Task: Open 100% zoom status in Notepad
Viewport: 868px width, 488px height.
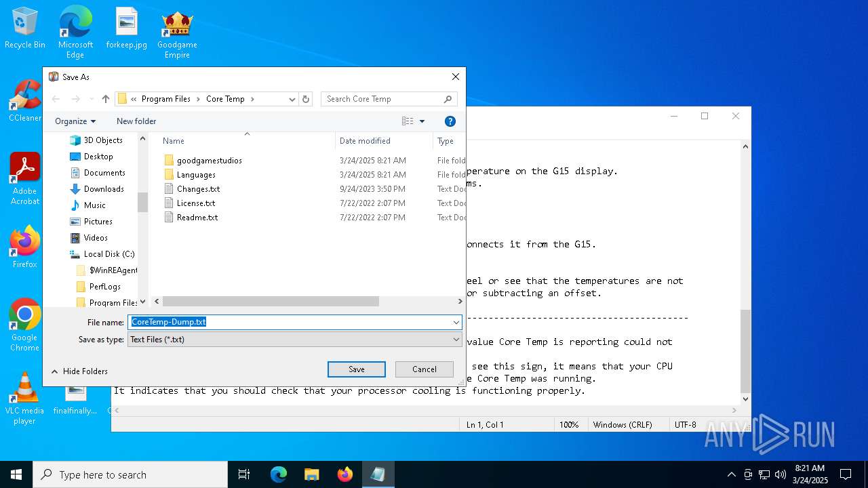Action: 569,425
